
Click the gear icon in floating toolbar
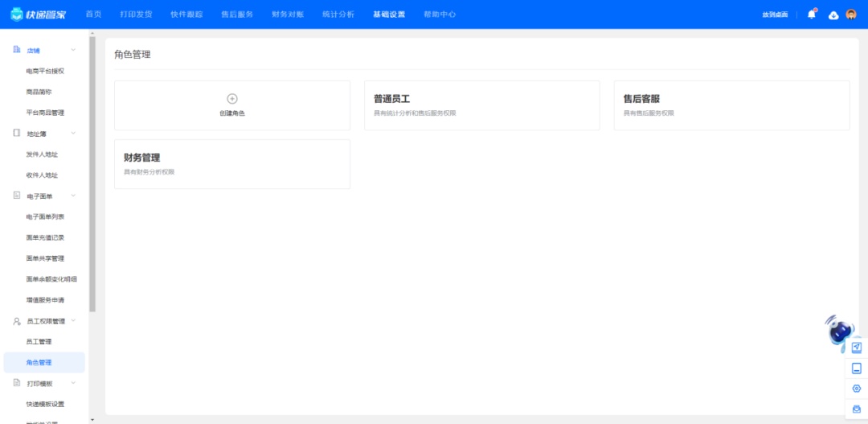click(x=857, y=389)
